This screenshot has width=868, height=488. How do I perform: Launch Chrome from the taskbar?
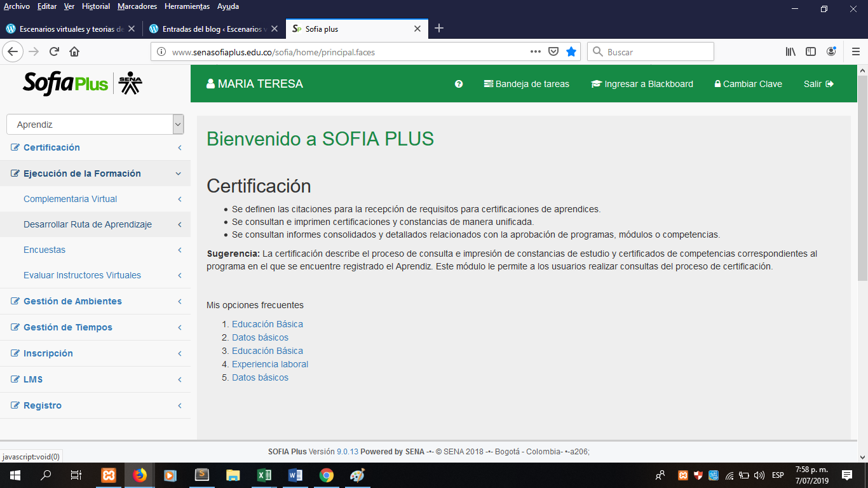click(x=326, y=475)
